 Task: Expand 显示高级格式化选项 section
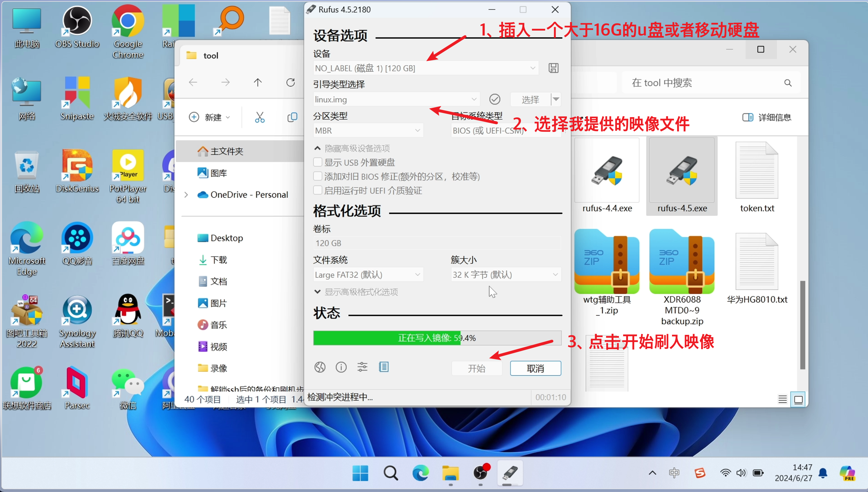point(356,292)
